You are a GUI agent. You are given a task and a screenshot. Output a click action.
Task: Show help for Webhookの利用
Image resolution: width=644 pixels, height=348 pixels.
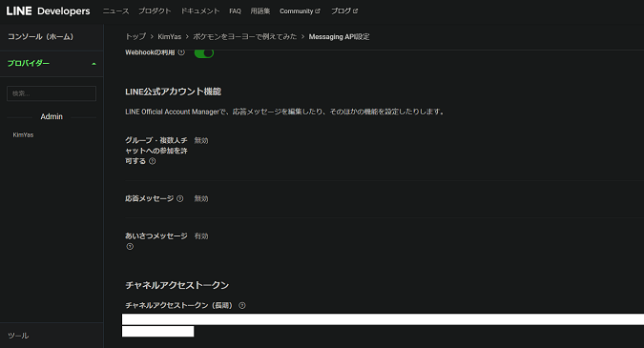[181, 52]
